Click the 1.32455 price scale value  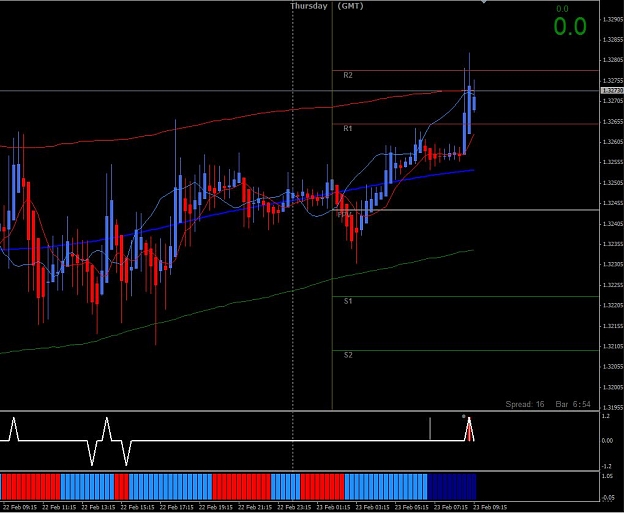point(613,203)
